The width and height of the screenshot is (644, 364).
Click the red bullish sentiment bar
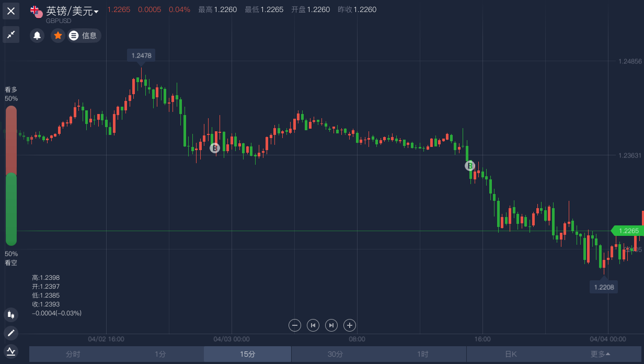pyautogui.click(x=11, y=140)
